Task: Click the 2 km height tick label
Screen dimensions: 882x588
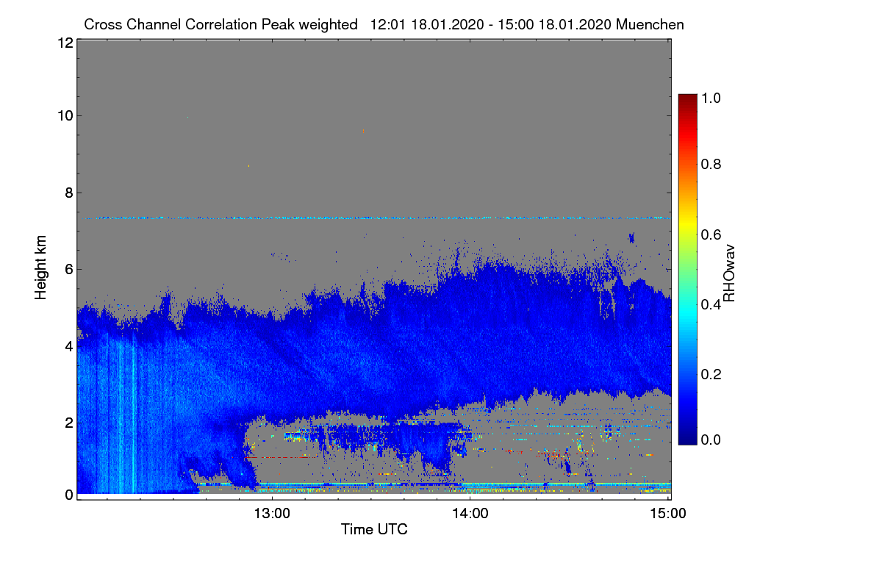Action: click(68, 422)
